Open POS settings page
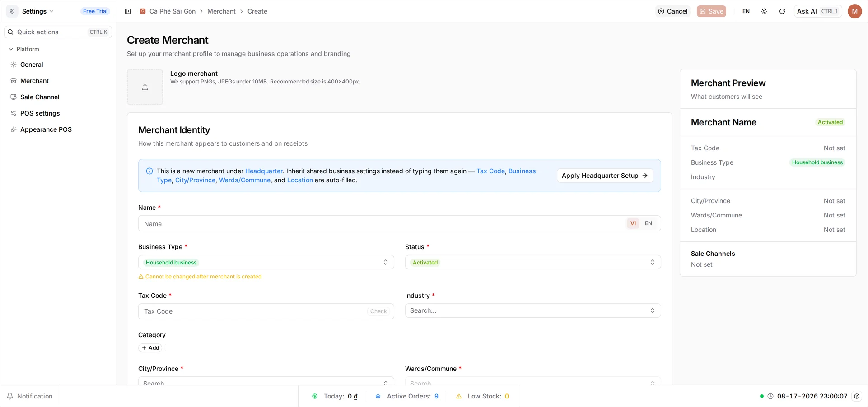The image size is (868, 407). 58,113
